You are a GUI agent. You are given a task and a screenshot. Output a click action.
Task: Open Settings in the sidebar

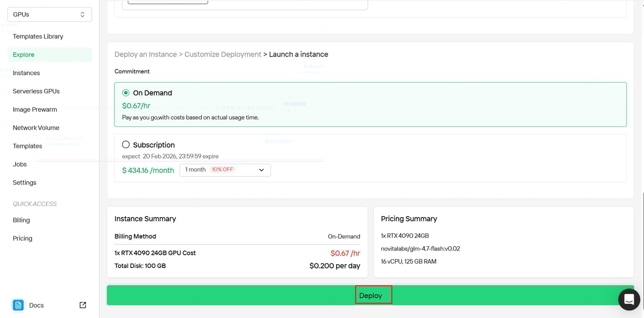pyautogui.click(x=25, y=183)
